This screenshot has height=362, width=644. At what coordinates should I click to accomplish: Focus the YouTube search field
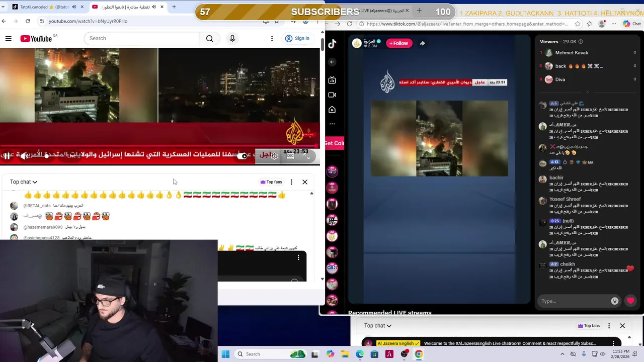click(142, 38)
